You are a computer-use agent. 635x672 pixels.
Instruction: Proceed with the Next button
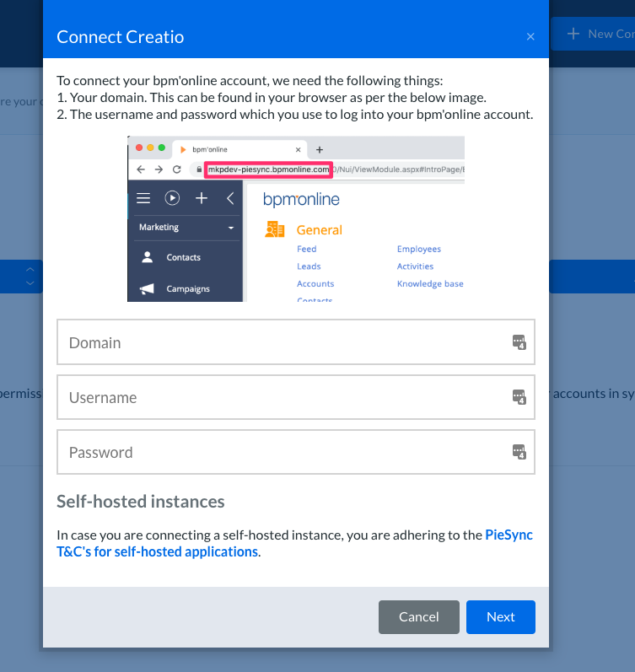[x=501, y=616]
